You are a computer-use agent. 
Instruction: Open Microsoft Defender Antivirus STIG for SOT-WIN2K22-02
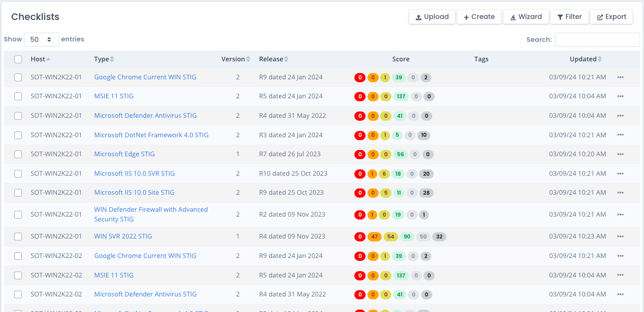(x=146, y=294)
